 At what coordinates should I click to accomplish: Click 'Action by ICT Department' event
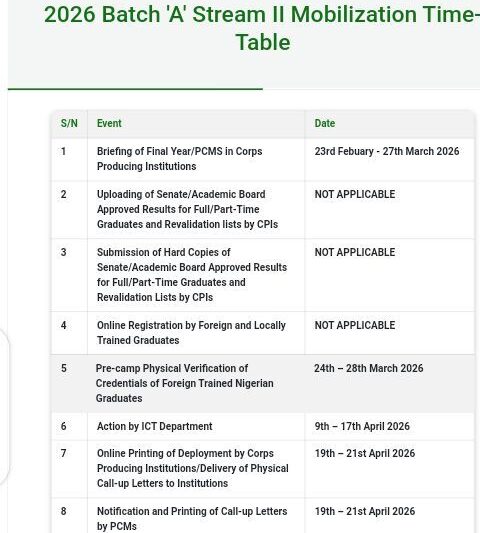[155, 426]
